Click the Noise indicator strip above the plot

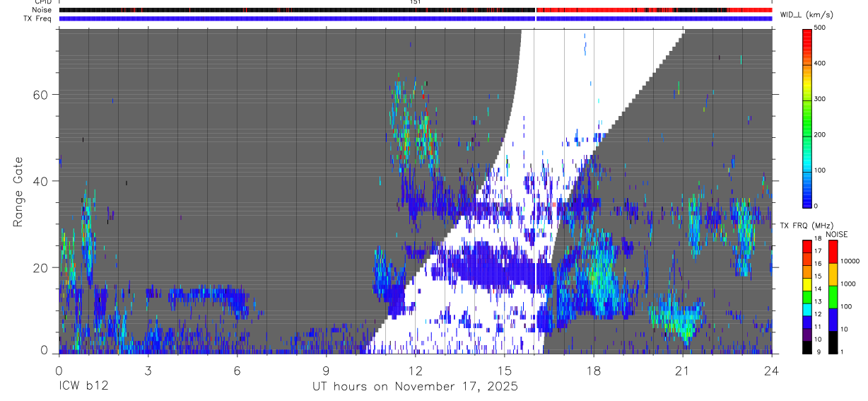(x=416, y=10)
